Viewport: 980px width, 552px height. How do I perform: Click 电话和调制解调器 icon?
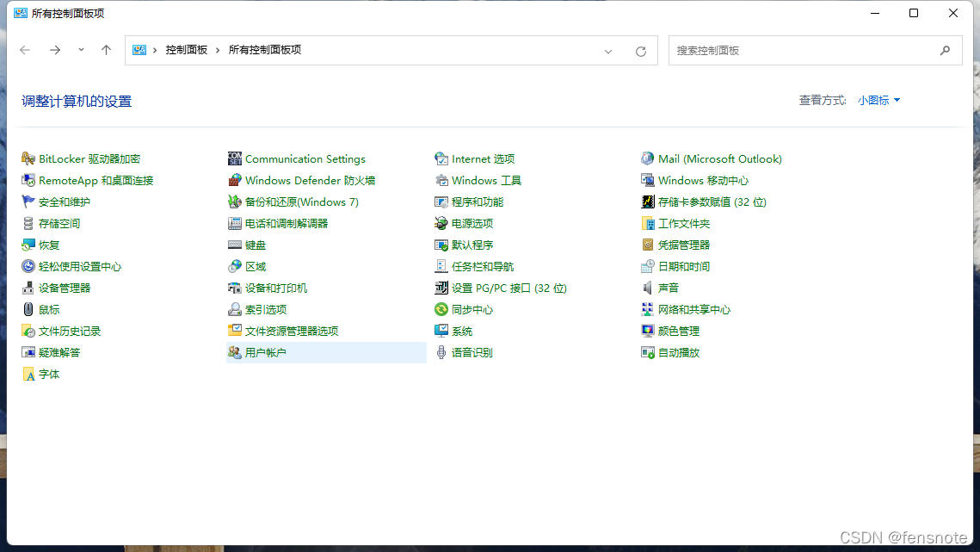click(x=234, y=223)
